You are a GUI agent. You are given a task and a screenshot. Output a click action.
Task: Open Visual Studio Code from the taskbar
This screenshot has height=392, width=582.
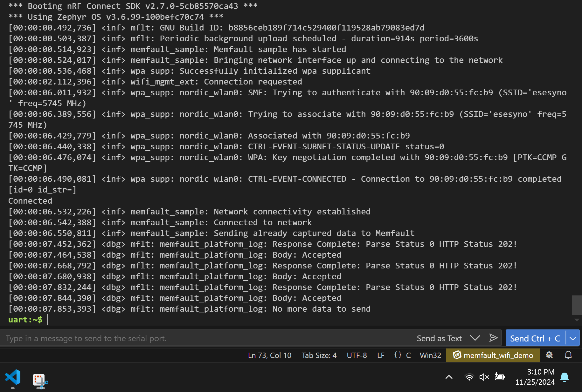pos(13,377)
